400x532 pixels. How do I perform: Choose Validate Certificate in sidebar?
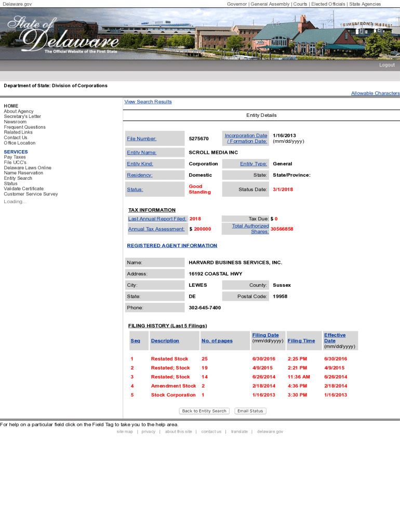[23, 189]
